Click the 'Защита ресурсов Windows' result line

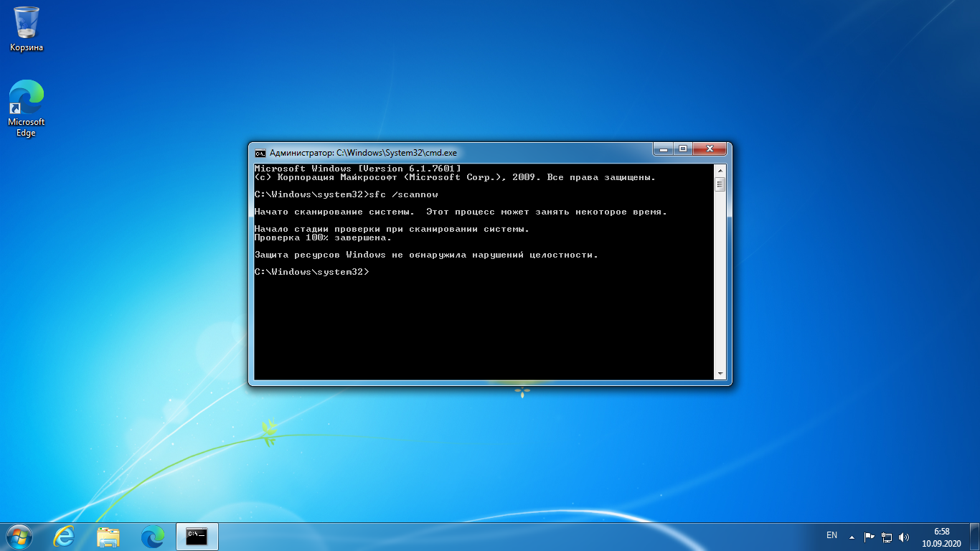426,255
